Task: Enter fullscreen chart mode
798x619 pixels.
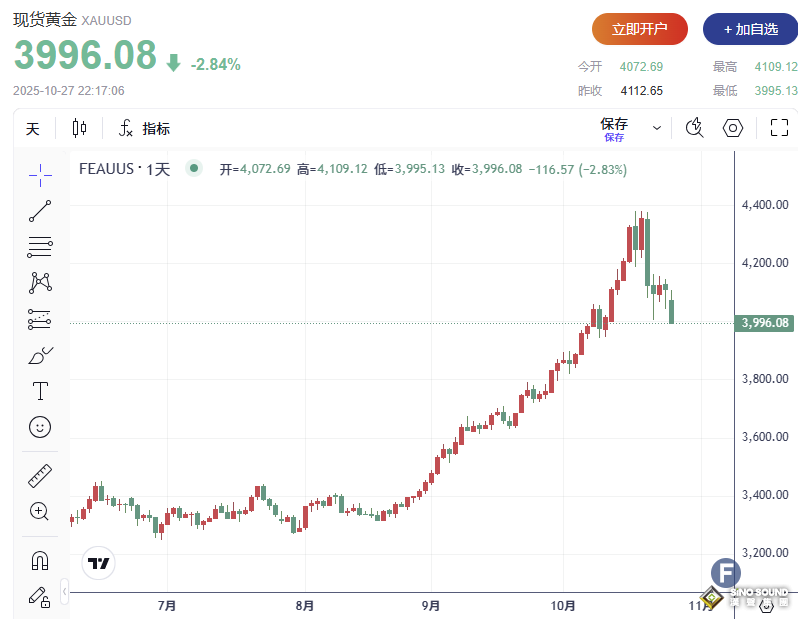Action: tap(779, 128)
